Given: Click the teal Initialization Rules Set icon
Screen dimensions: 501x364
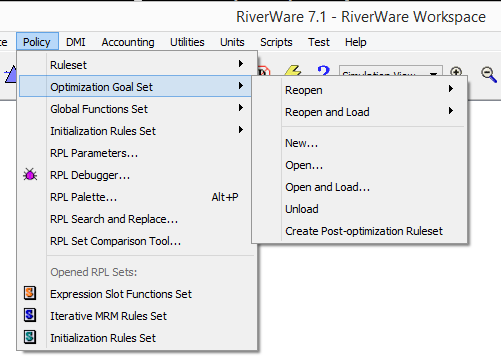Looking at the screenshot, I should click(30, 337).
